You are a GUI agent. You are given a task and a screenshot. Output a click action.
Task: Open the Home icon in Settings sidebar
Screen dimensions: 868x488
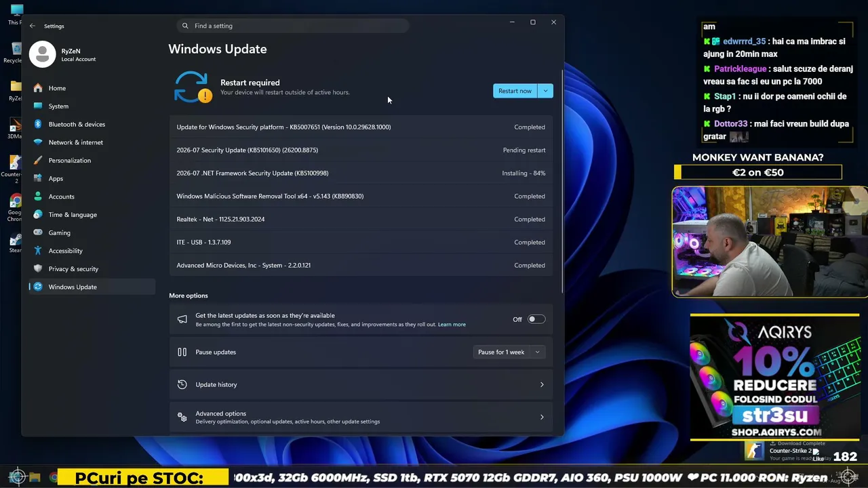(38, 88)
